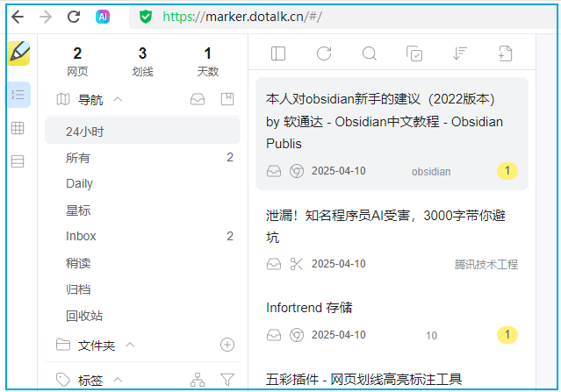Viewport: 561px width, 392px height.
Task: Click the Inbox count badge 2
Action: [230, 236]
